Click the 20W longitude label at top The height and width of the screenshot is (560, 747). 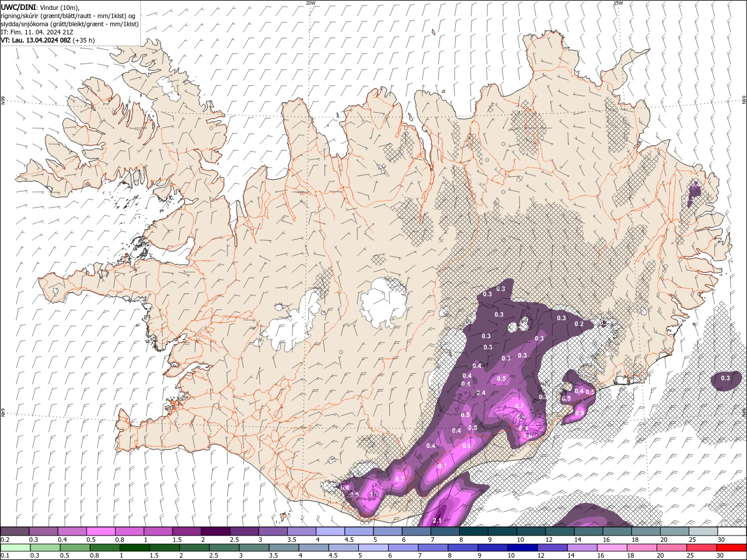click(x=310, y=3)
